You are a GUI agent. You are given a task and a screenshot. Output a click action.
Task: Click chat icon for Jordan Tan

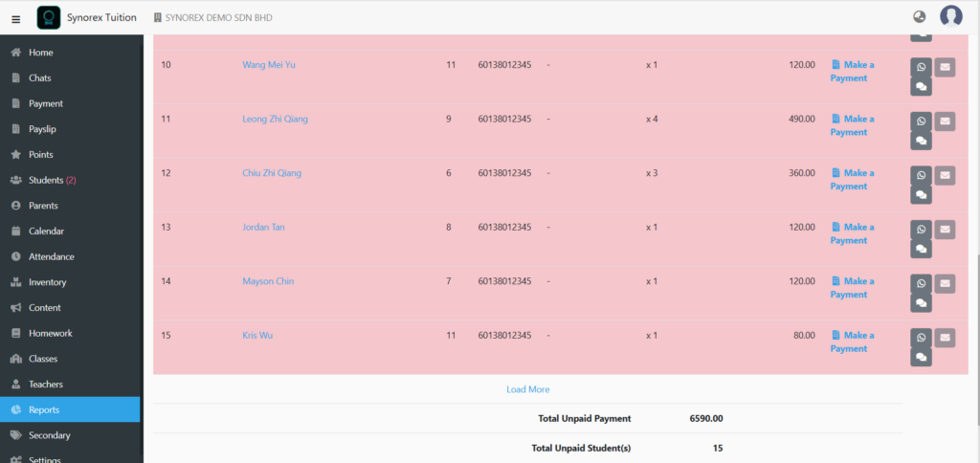[922, 249]
